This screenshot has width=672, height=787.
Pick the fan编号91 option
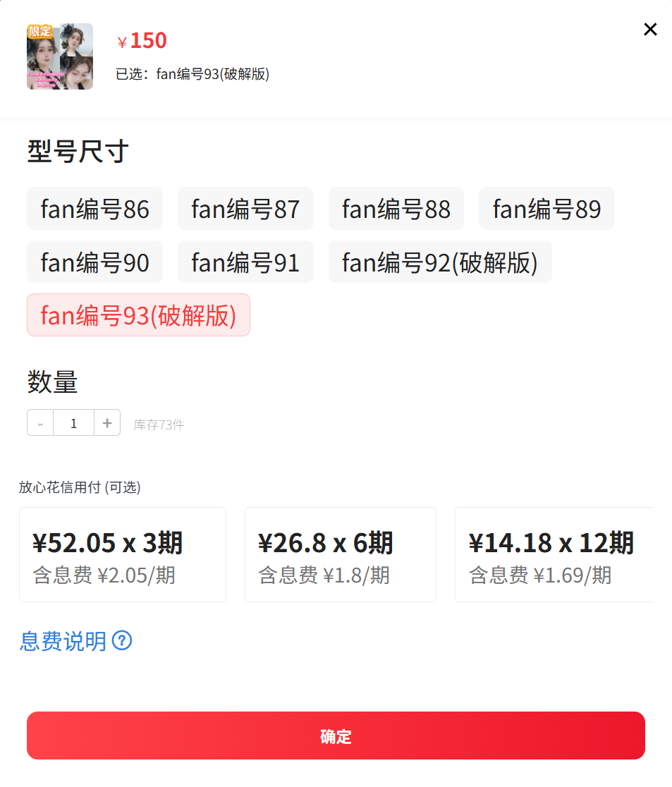245,262
